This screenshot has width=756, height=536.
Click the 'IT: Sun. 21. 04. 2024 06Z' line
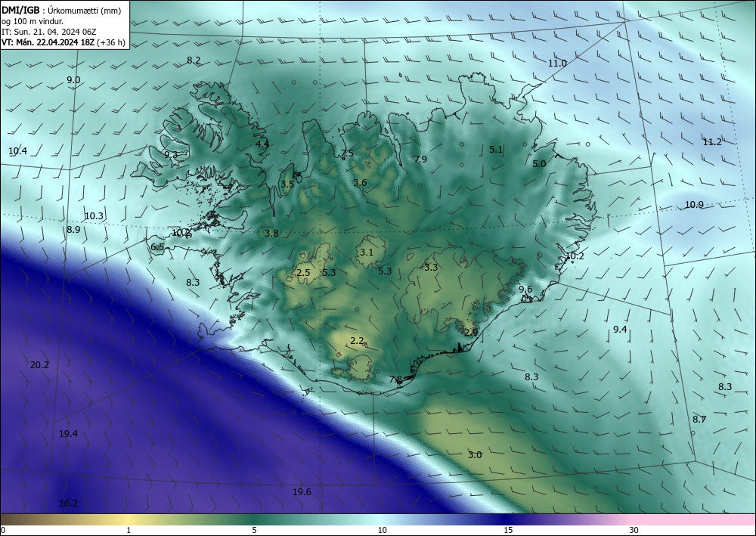point(48,32)
